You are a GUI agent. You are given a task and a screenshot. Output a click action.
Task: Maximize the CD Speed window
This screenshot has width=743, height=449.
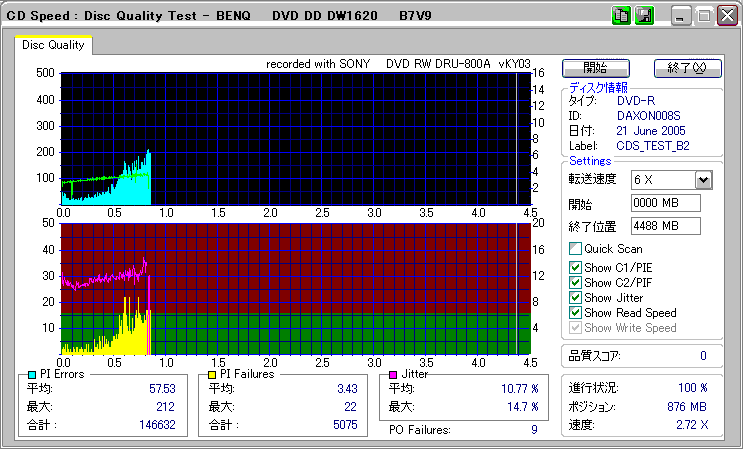click(x=704, y=16)
